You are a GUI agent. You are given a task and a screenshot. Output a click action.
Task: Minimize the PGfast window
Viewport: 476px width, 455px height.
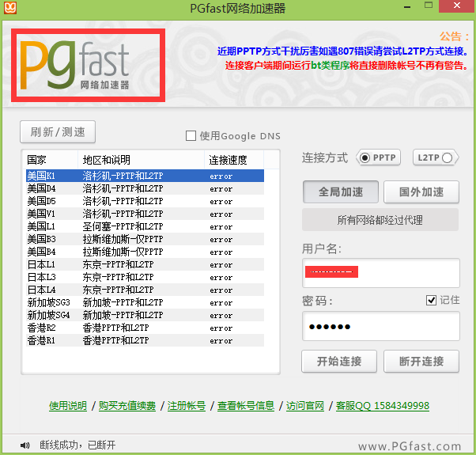coord(407,6)
